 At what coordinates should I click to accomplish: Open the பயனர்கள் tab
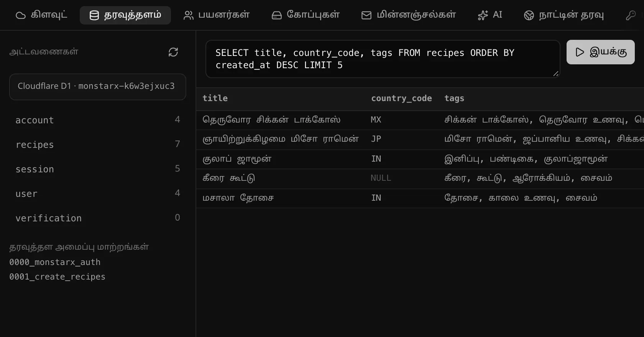[217, 15]
